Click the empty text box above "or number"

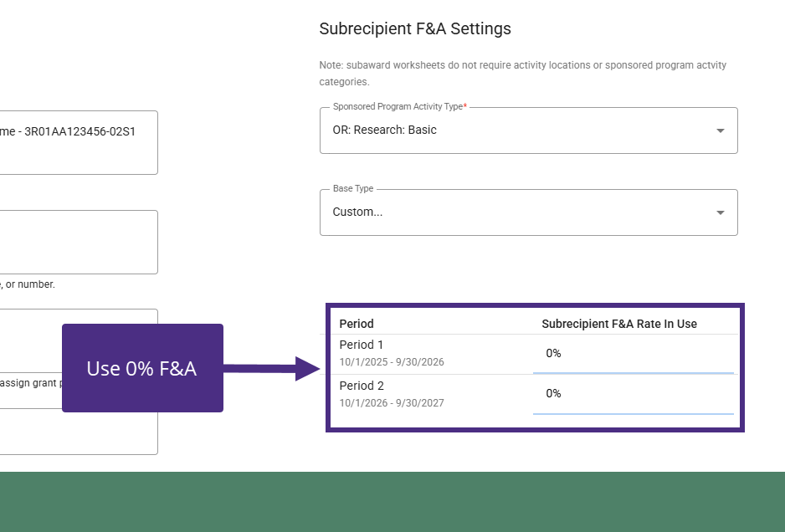pyautogui.click(x=78, y=242)
